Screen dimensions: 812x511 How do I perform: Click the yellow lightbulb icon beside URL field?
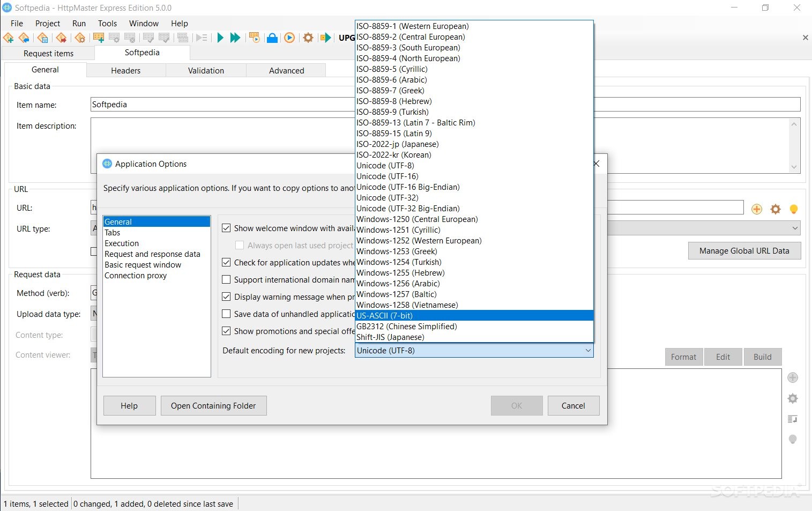point(794,209)
